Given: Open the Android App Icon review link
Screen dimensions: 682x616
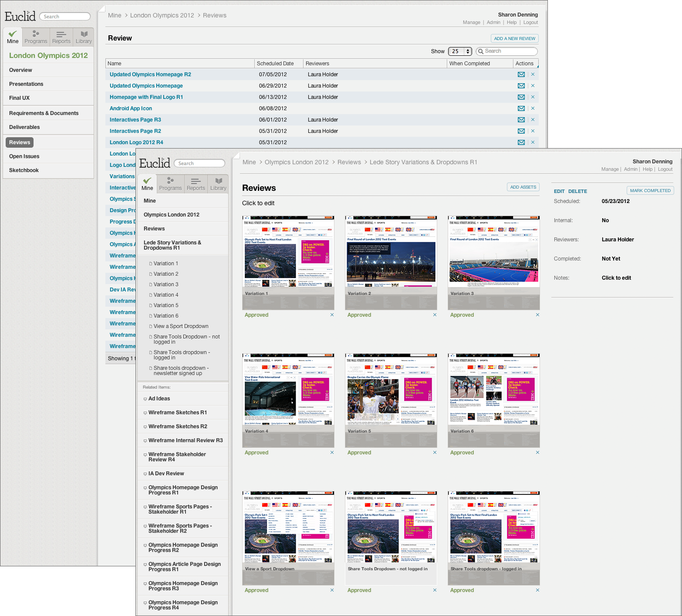Looking at the screenshot, I should click(x=131, y=108).
